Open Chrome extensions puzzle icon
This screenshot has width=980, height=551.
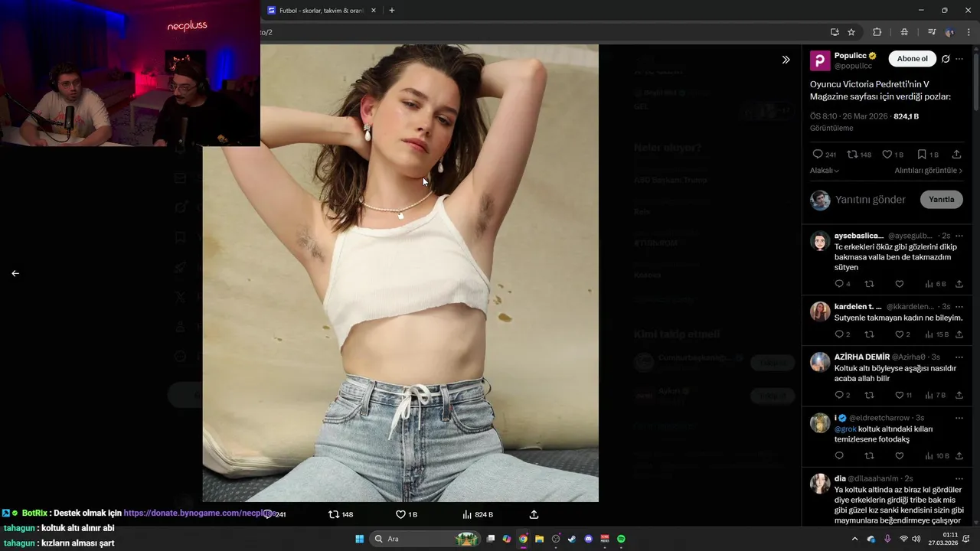pyautogui.click(x=877, y=32)
